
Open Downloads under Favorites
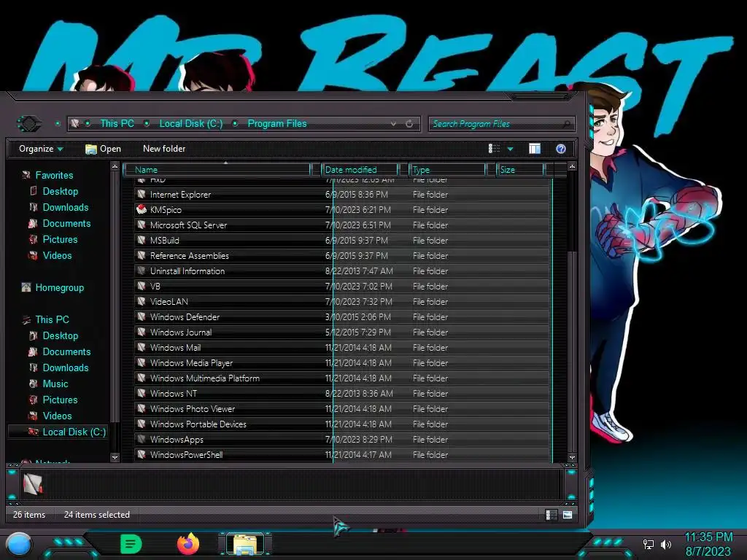[65, 207]
